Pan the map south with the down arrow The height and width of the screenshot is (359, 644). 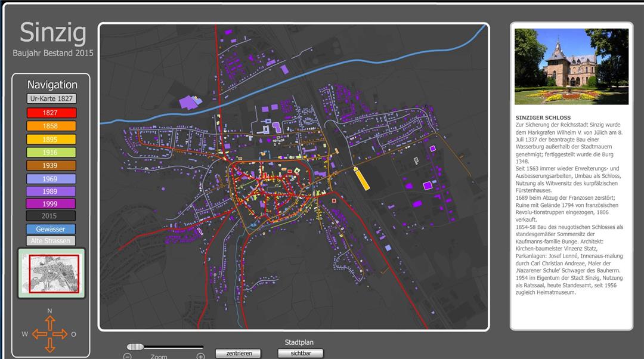pyautogui.click(x=50, y=346)
